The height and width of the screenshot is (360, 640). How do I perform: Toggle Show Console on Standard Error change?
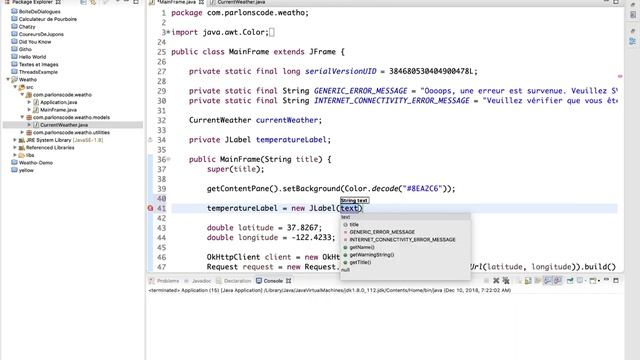tap(558, 280)
